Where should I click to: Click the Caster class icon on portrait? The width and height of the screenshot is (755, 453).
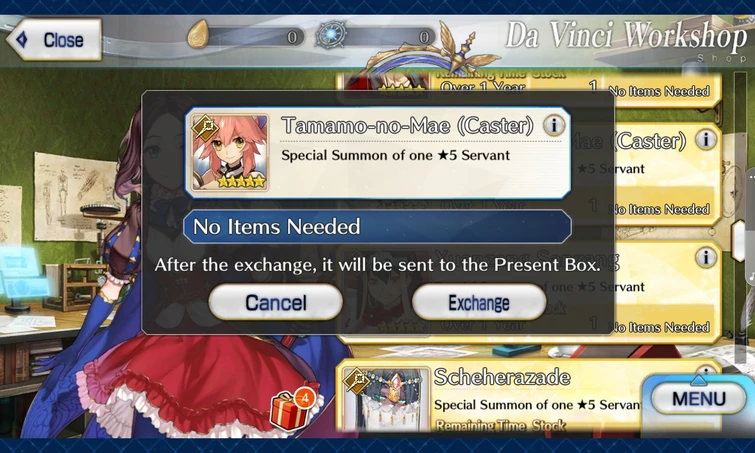206,127
